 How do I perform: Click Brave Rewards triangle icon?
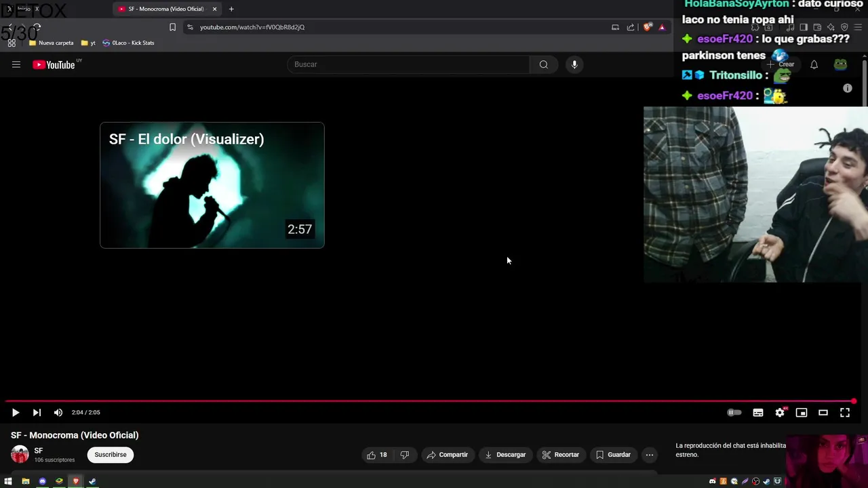(x=662, y=27)
